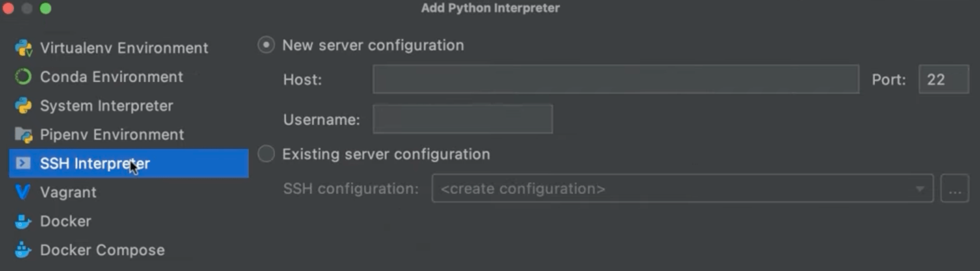Click the System Interpreter python icon
The width and height of the screenshot is (980, 271).
[23, 106]
